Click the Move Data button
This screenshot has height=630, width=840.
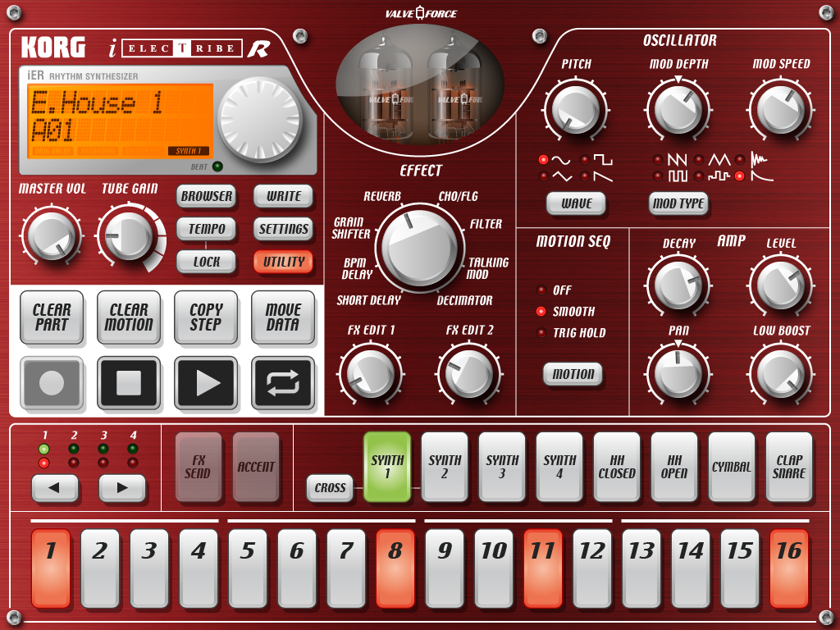click(283, 317)
